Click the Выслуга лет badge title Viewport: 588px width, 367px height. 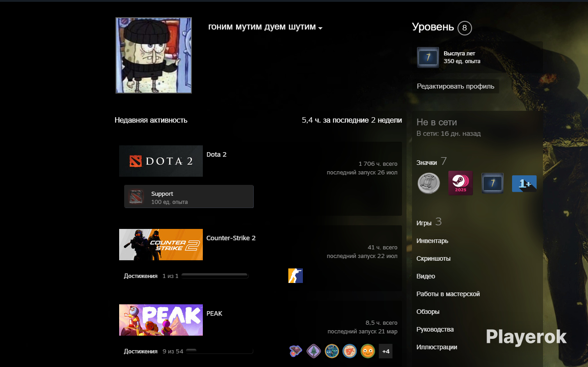click(459, 54)
